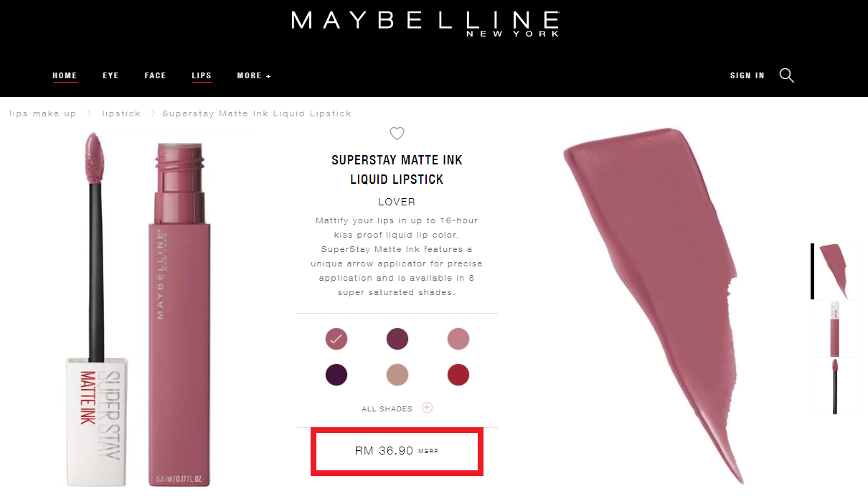Select the deep purple shade swatch

pos(336,375)
